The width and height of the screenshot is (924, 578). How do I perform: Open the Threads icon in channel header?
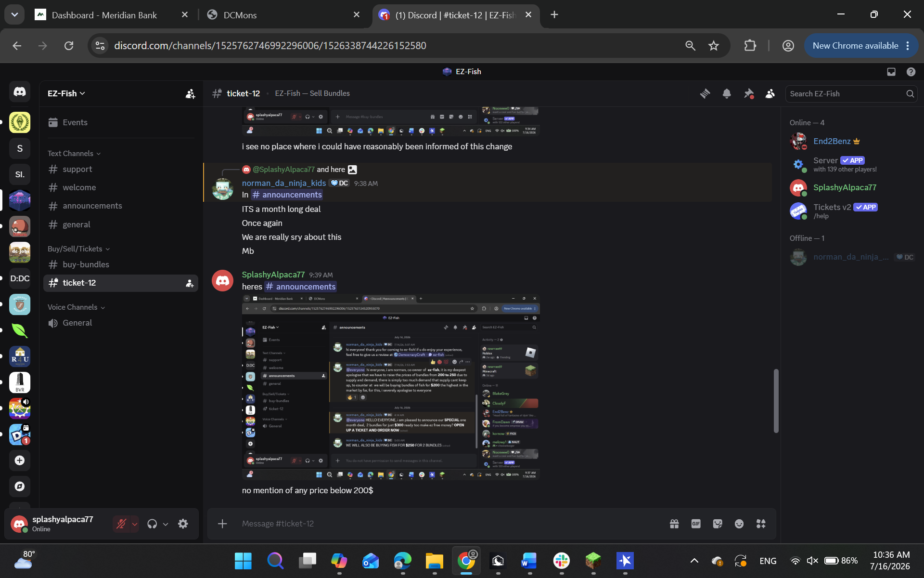705,93
